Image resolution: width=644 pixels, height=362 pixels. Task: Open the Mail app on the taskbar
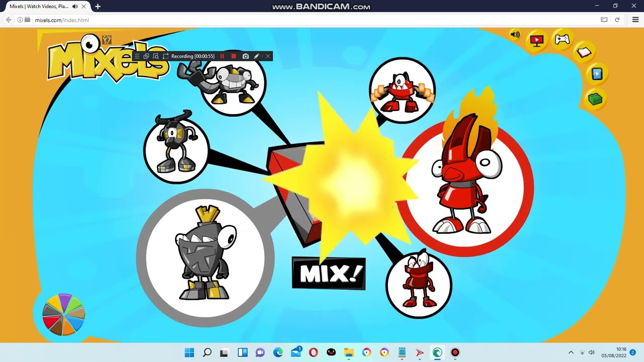296,352
